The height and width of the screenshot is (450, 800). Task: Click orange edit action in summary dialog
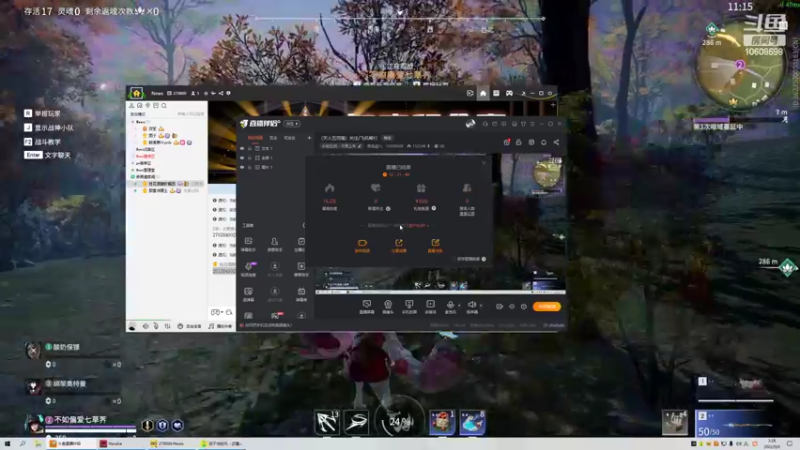coord(435,245)
